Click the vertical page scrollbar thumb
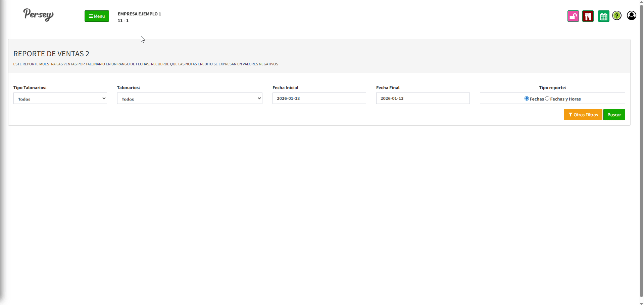Screen dimensions: 644x305 pyautogui.click(x=641, y=151)
